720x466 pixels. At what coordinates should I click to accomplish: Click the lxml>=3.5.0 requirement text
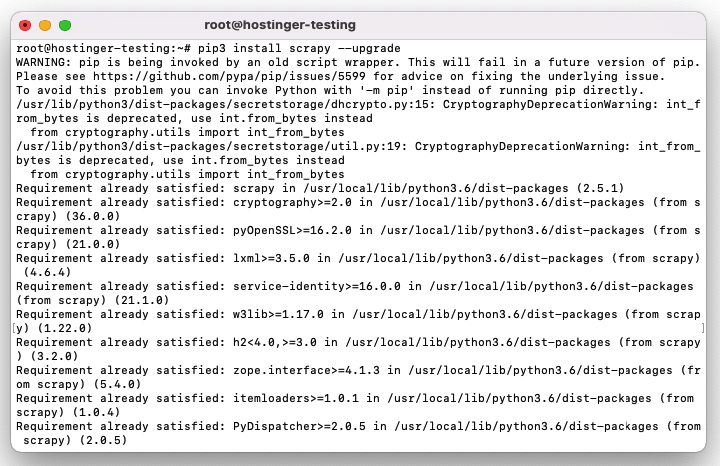pos(271,258)
